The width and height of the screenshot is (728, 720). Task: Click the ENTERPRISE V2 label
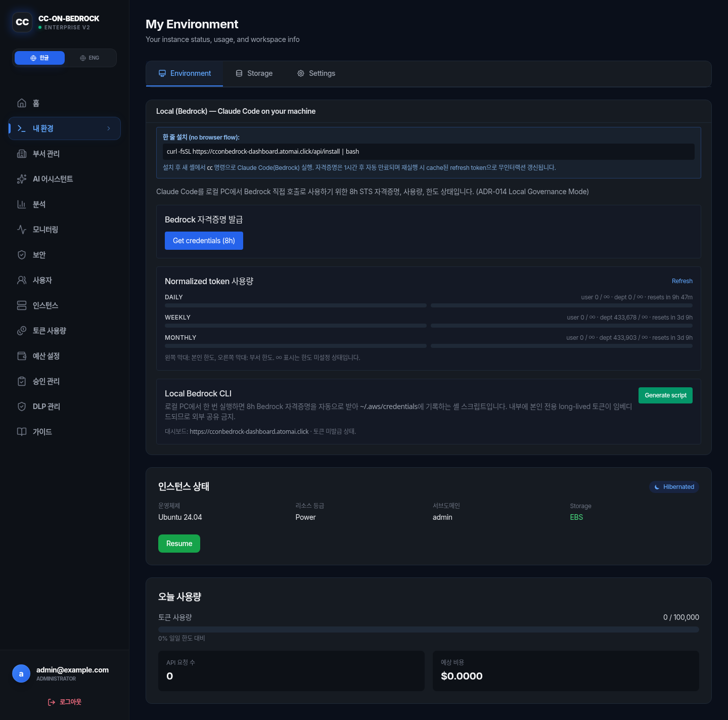[x=67, y=27]
